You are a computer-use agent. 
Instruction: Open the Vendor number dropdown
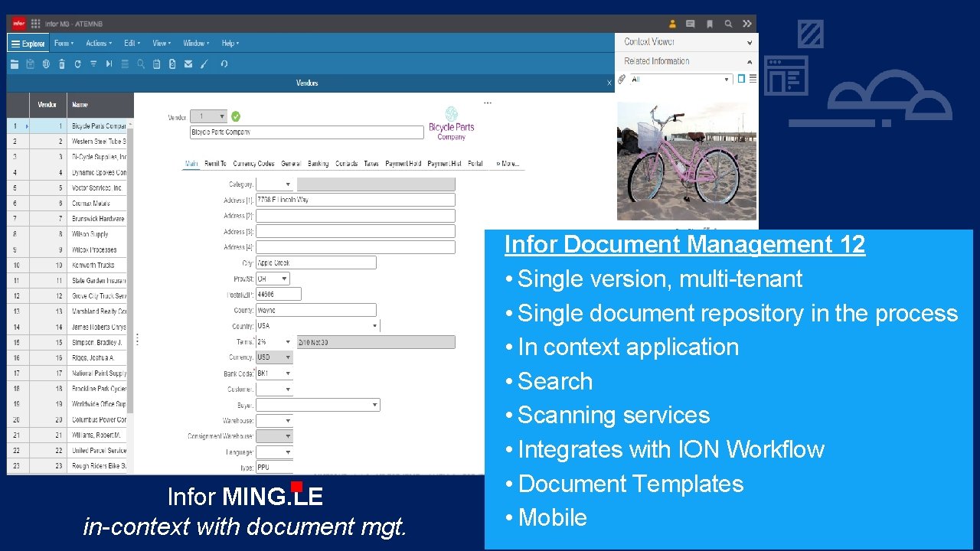tap(222, 117)
